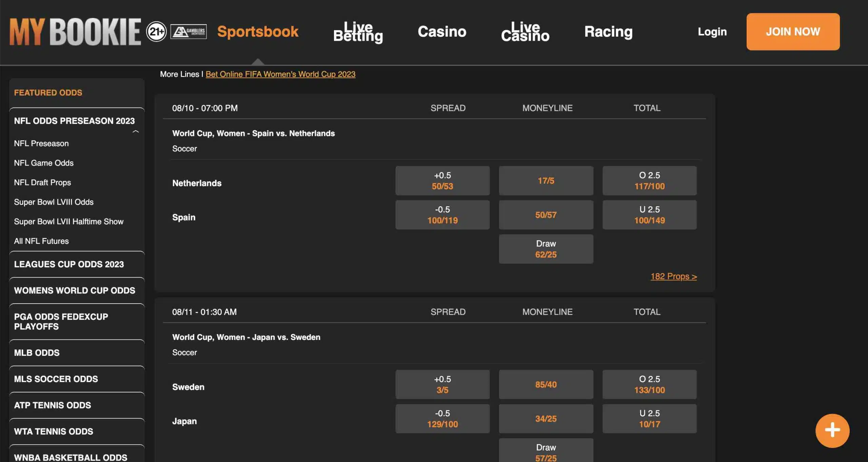Bet Under 2.5 at 100/149
This screenshot has height=462, width=868.
click(649, 215)
